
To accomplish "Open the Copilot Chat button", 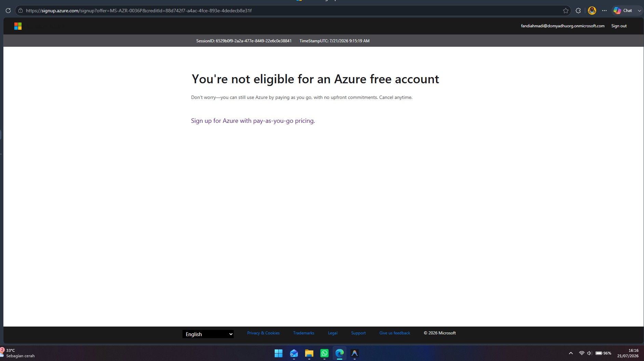I will point(623,11).
